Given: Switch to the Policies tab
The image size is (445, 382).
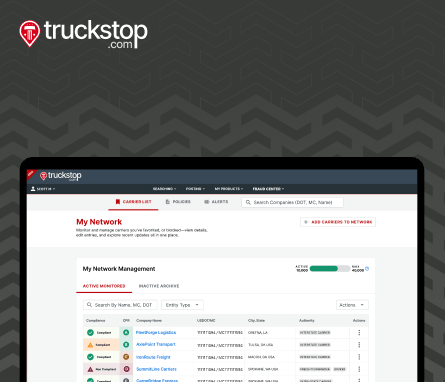Looking at the screenshot, I should point(178,202).
